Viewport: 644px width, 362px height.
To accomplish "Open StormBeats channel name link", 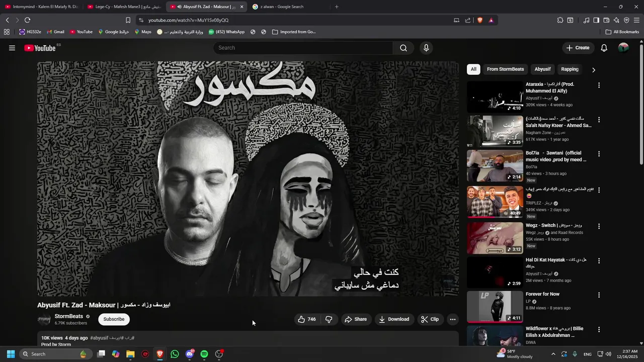I will coord(69,316).
